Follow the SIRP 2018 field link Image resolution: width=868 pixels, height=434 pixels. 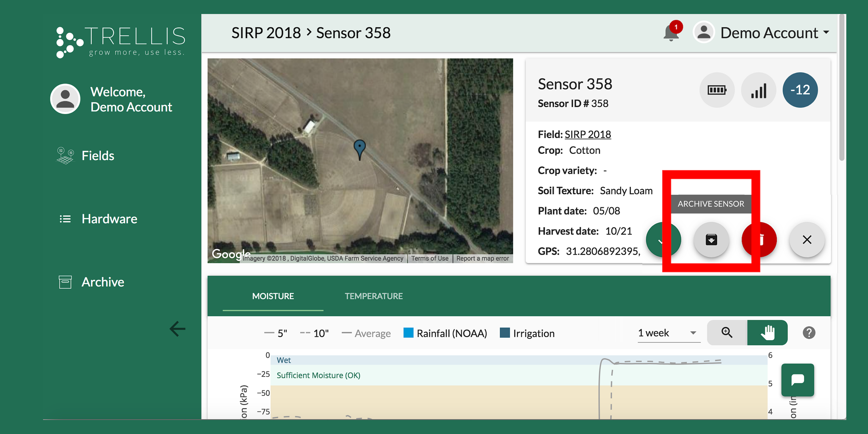[588, 135]
